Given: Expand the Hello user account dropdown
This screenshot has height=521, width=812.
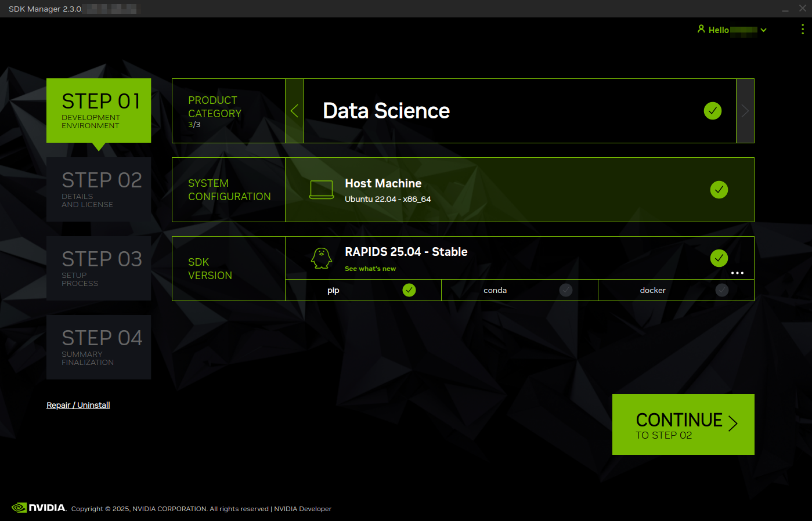Looking at the screenshot, I should 763,30.
